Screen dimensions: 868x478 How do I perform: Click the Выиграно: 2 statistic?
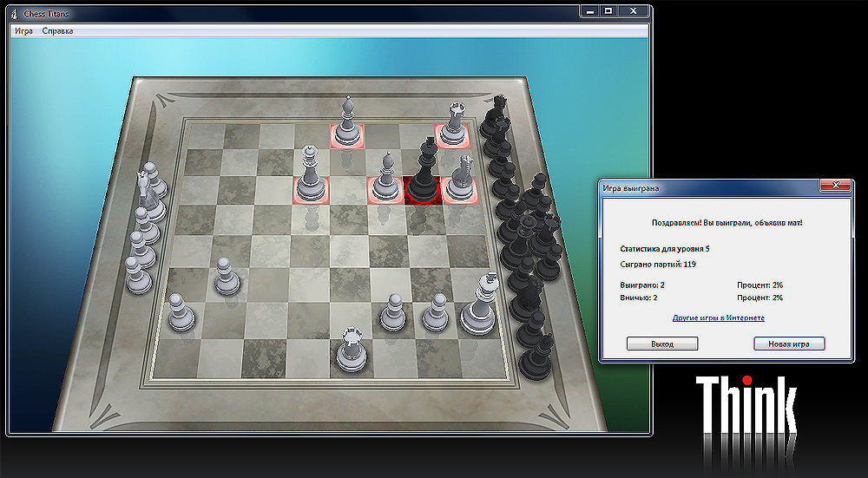[642, 285]
